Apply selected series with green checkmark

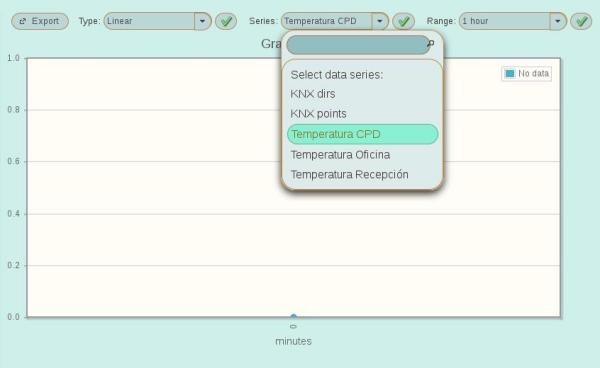click(403, 21)
